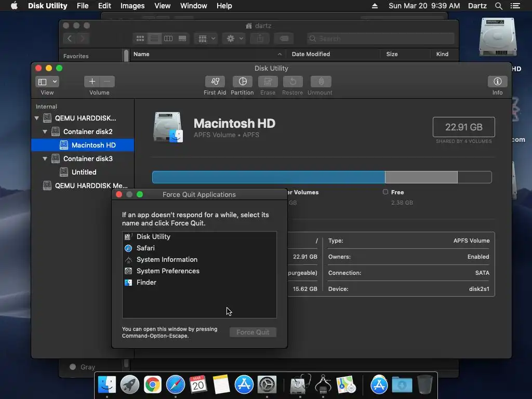Collapse the QEMU HARDDISK disclosure triangle
Viewport: 532px width, 399px height.
[x=37, y=118]
